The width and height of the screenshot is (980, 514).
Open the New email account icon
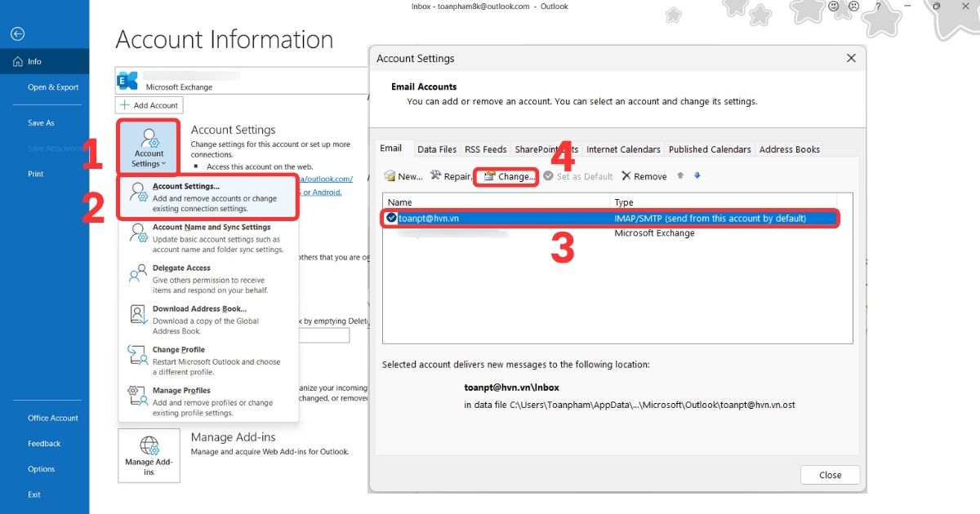(390, 175)
